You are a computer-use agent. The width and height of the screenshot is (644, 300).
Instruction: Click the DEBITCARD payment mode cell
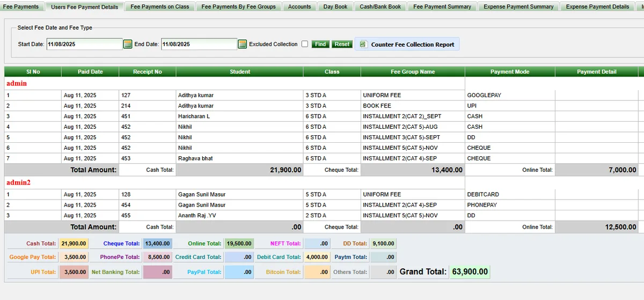(510, 194)
